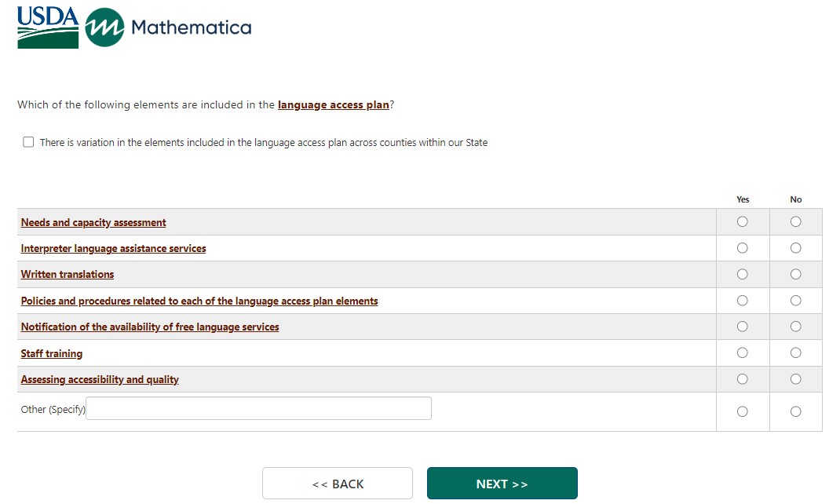Click the Written translations link
Viewport: 840px width, 504px height.
coord(68,275)
